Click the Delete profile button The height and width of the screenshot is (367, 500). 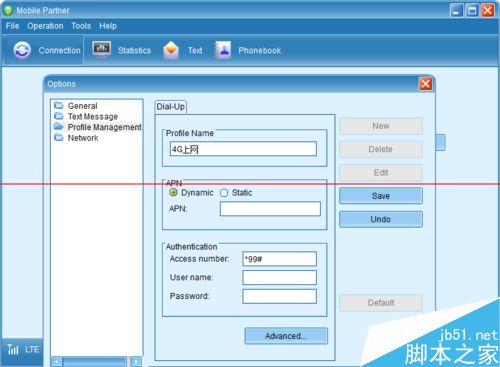pos(381,149)
